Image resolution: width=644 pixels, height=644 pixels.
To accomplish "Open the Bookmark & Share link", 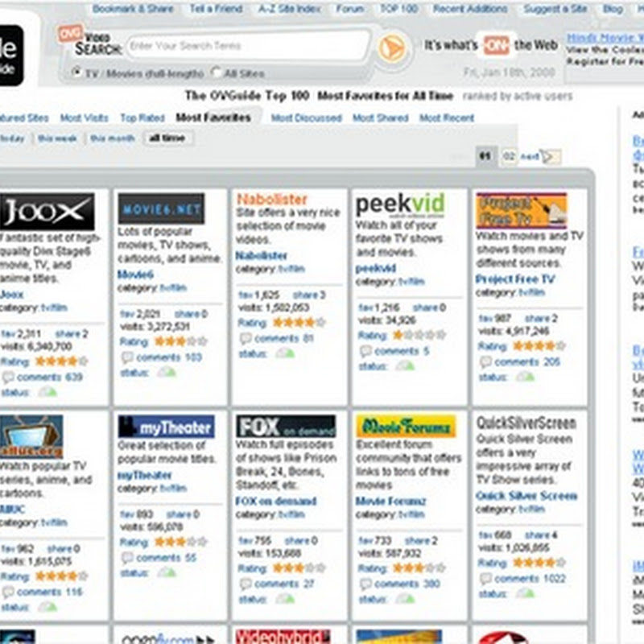I will pos(133,9).
